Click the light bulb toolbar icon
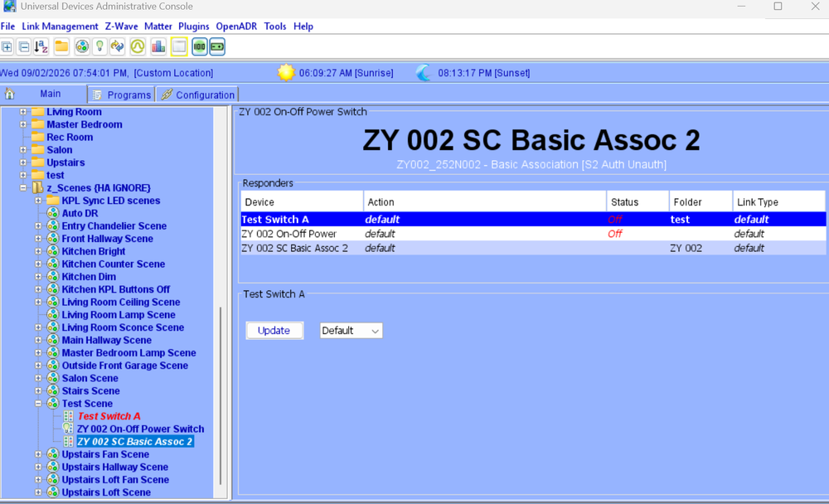The height and width of the screenshot is (504, 829). pyautogui.click(x=99, y=47)
